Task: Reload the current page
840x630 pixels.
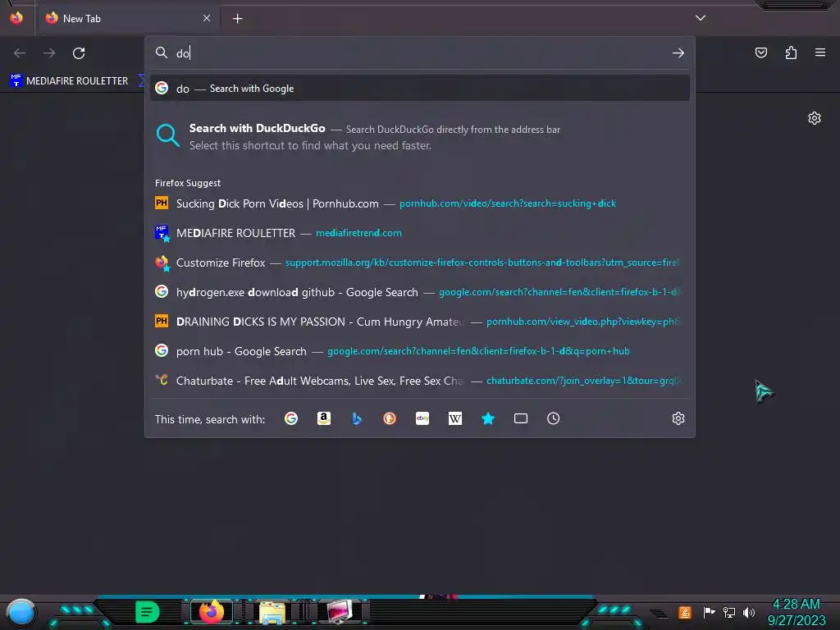Action: click(x=79, y=53)
